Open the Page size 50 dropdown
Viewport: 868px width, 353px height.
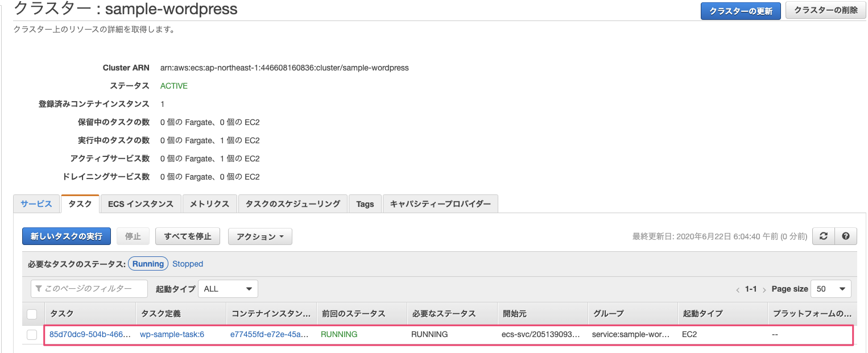[x=830, y=289]
